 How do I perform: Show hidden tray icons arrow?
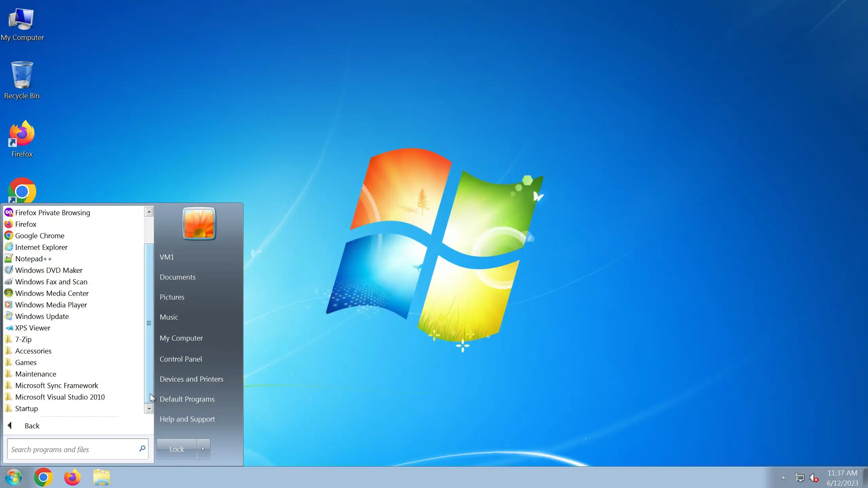[x=783, y=478]
